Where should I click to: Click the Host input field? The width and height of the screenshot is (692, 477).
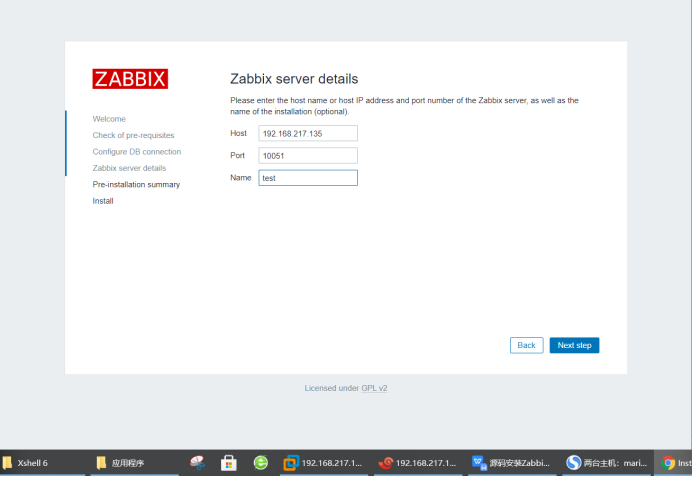(x=308, y=133)
